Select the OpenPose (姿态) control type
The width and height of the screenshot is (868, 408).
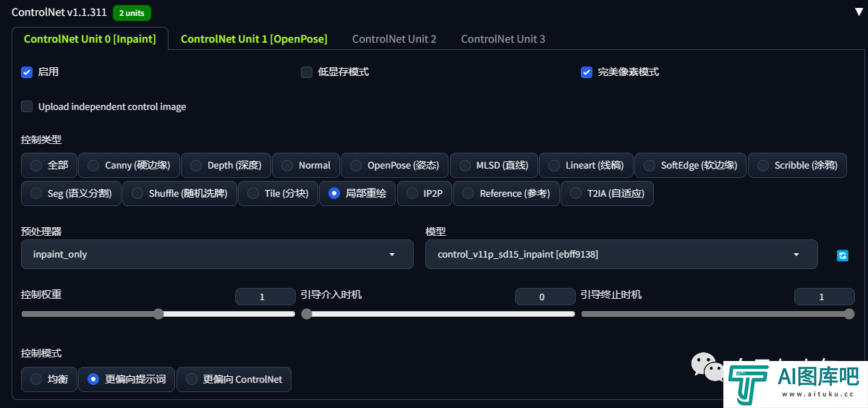(394, 165)
